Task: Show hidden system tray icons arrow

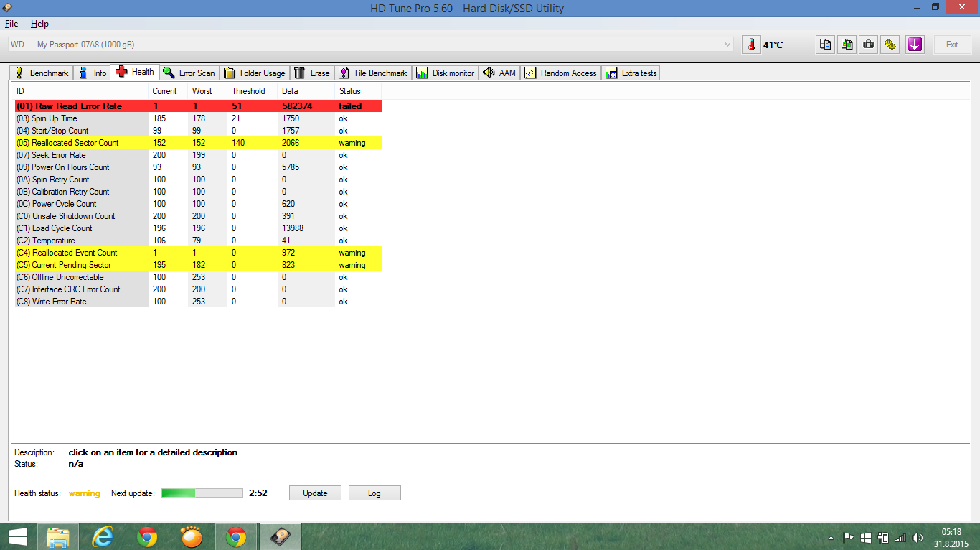Action: pos(831,537)
